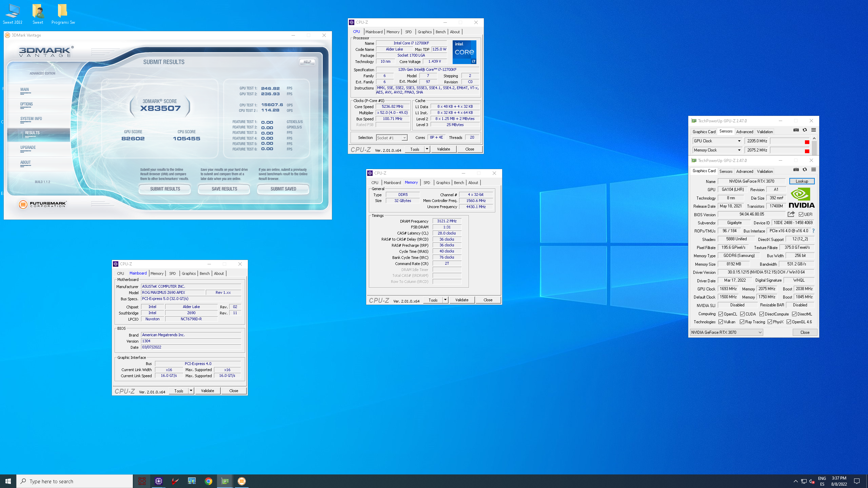This screenshot has height=488, width=868.
Task: Toggle the Ray Tracing checkbox
Action: (x=742, y=322)
